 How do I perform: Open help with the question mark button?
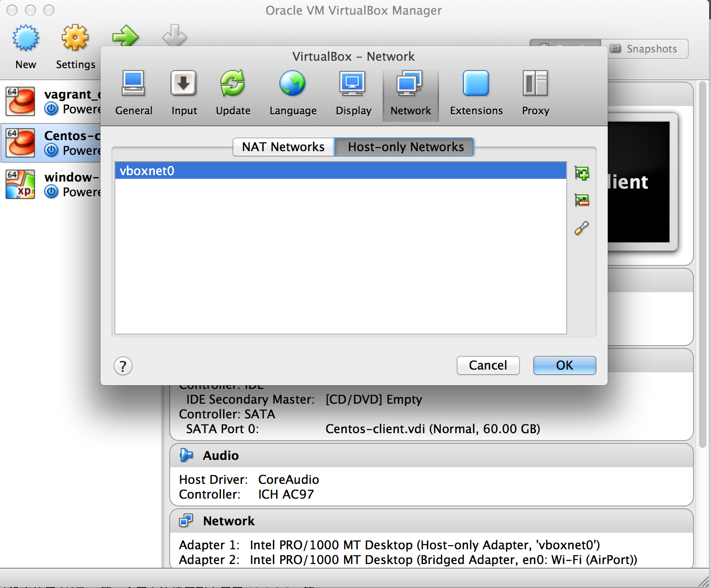tap(123, 366)
